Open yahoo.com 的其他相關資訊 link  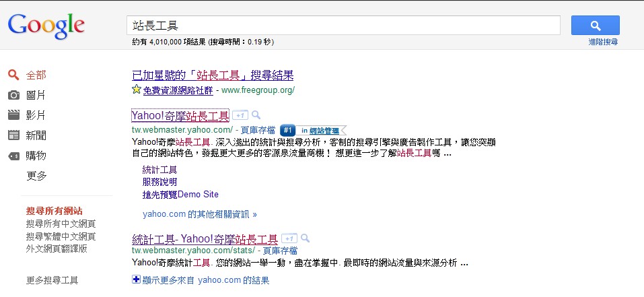tap(200, 214)
